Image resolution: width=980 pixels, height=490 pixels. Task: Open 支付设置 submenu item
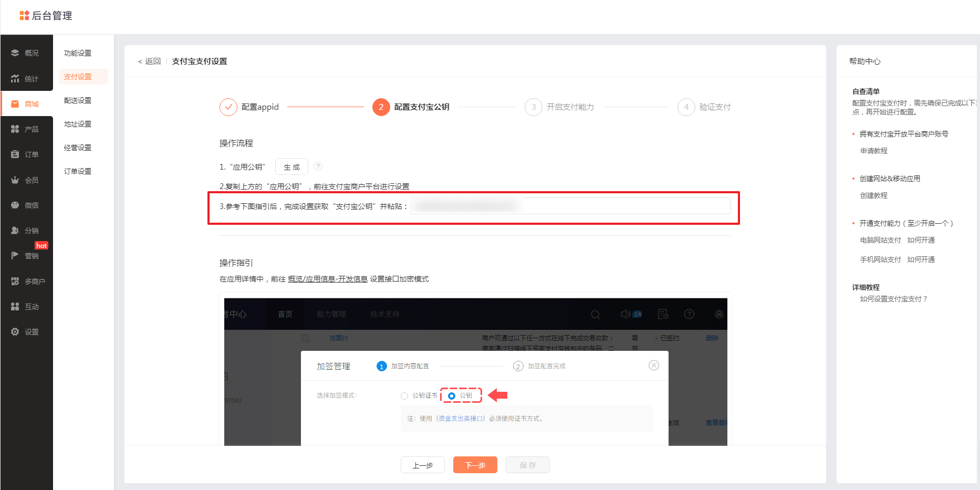[x=83, y=77]
